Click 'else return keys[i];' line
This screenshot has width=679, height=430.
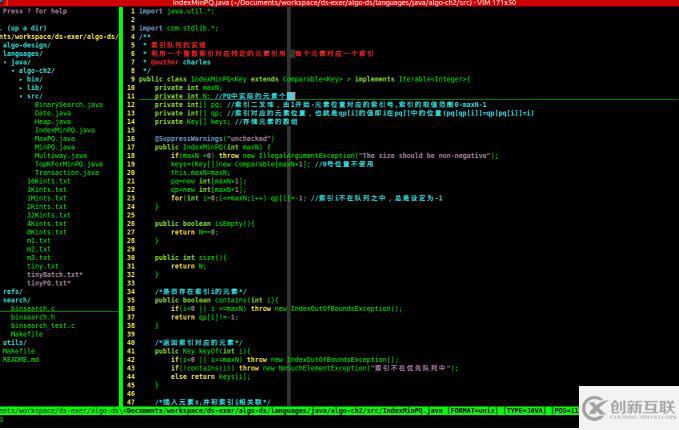click(210, 377)
